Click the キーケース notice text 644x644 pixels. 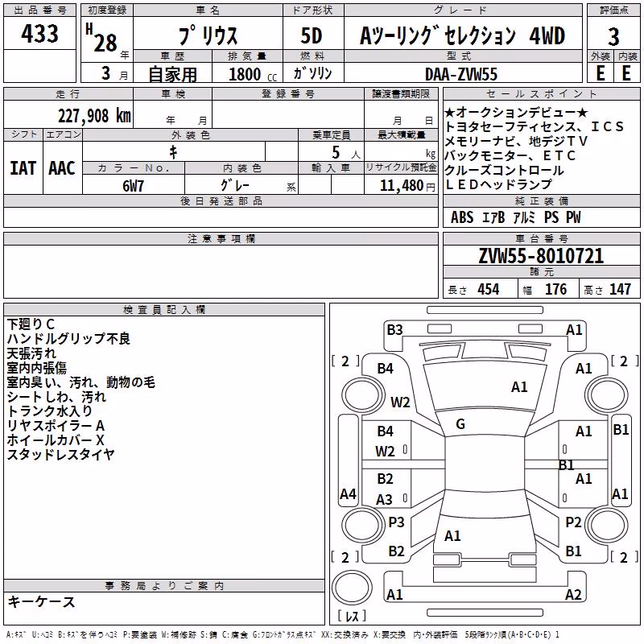42,601
